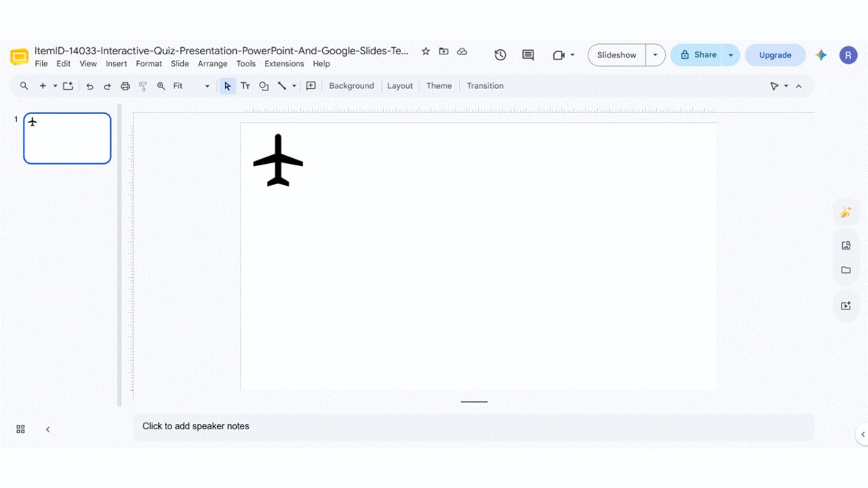Open the side panel sparkle-pen icon
868x488 pixels.
(x=846, y=212)
